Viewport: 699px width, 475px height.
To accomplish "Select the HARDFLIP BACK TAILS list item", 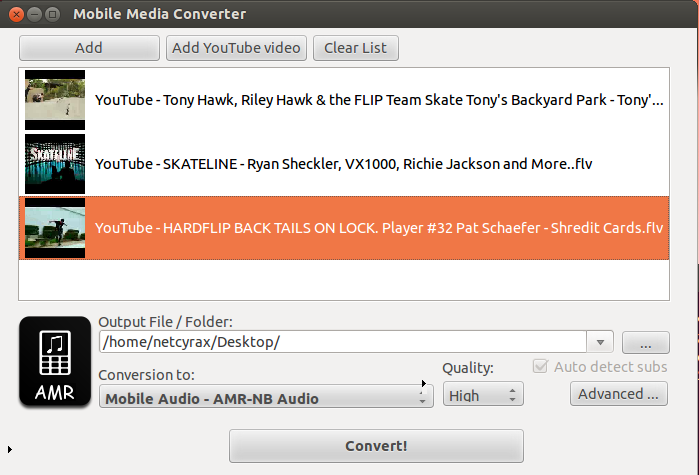I will click(x=379, y=227).
